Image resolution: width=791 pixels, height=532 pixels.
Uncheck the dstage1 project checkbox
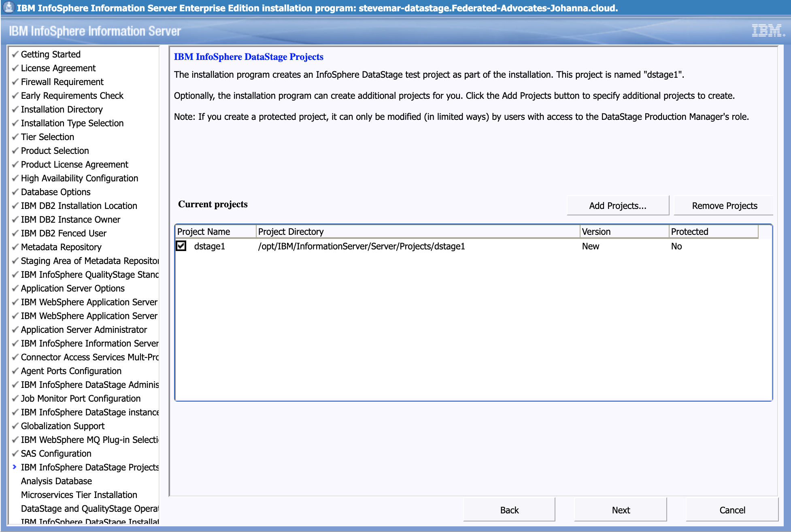pos(181,246)
